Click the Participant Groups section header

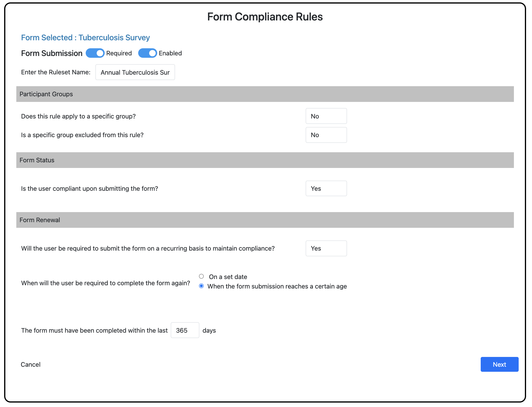[x=46, y=94]
